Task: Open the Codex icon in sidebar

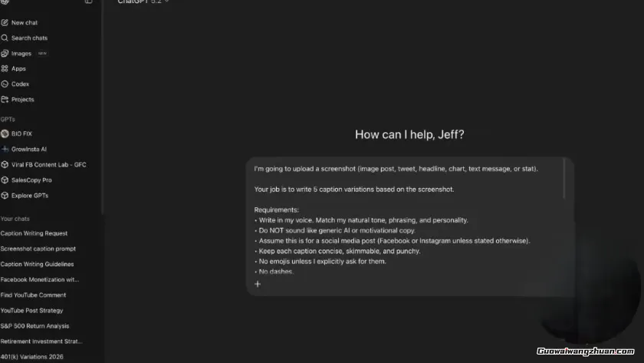Action: point(5,84)
